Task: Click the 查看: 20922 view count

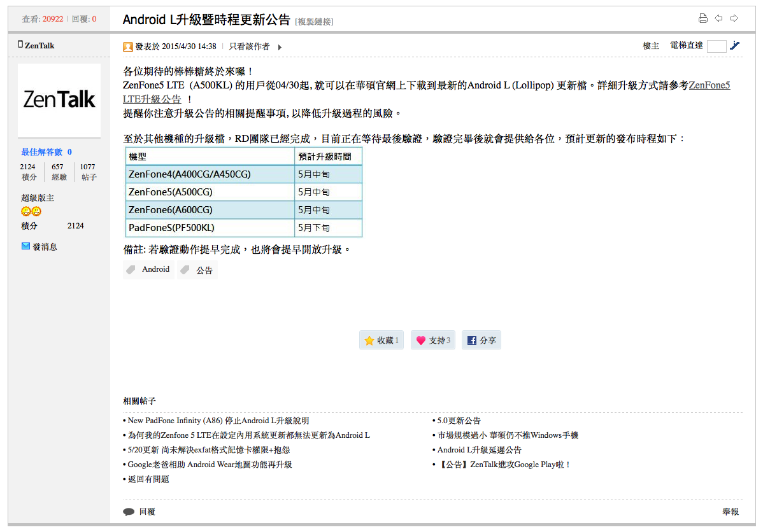Action: pyautogui.click(x=43, y=20)
